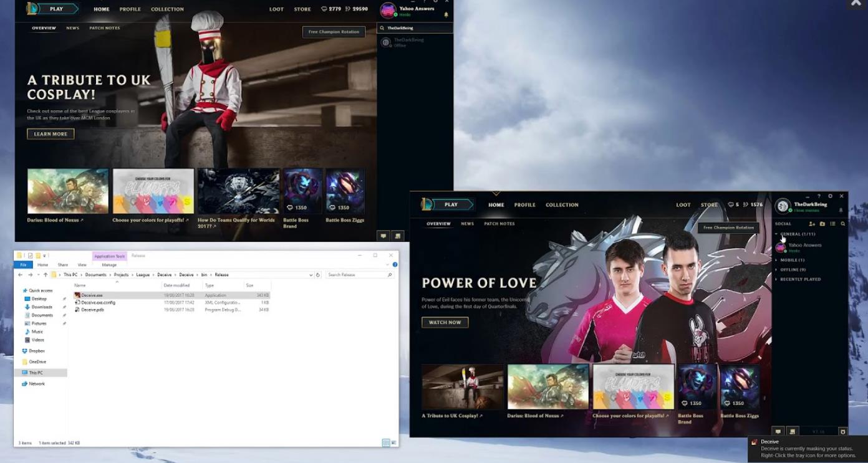Click Yahoo Answers profile avatar in top client

coord(388,11)
